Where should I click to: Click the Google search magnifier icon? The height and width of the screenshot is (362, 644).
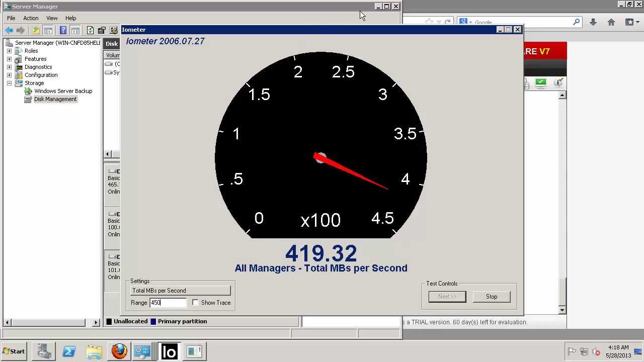point(576,22)
